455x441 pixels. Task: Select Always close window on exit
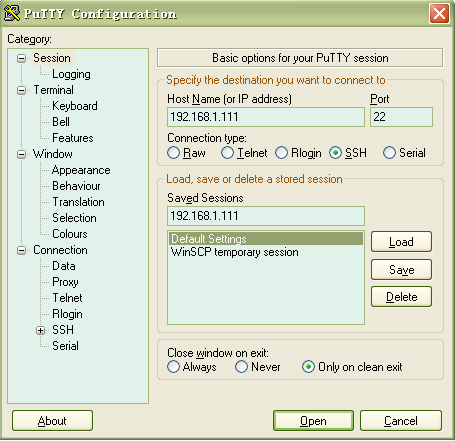pyautogui.click(x=173, y=367)
